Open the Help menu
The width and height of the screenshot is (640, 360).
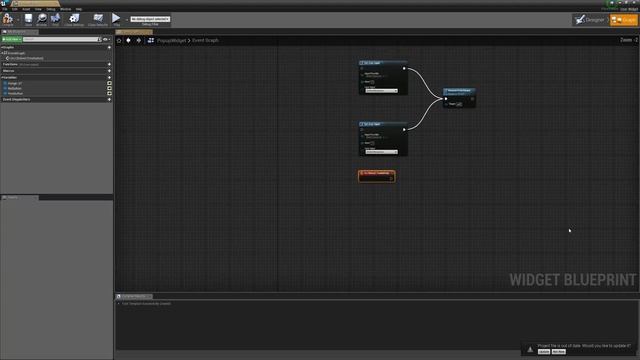pos(79,9)
